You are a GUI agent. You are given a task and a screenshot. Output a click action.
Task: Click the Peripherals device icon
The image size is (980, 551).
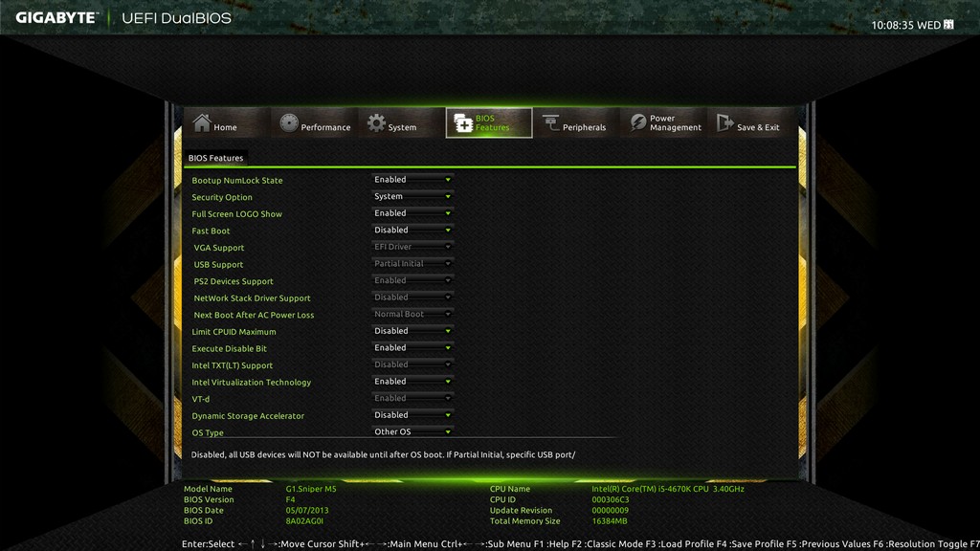550,123
